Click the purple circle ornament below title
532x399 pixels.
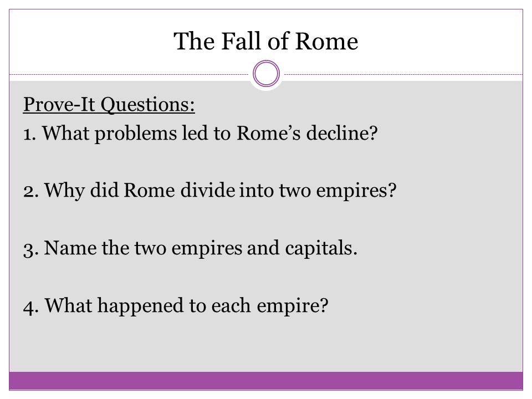pyautogui.click(x=267, y=74)
